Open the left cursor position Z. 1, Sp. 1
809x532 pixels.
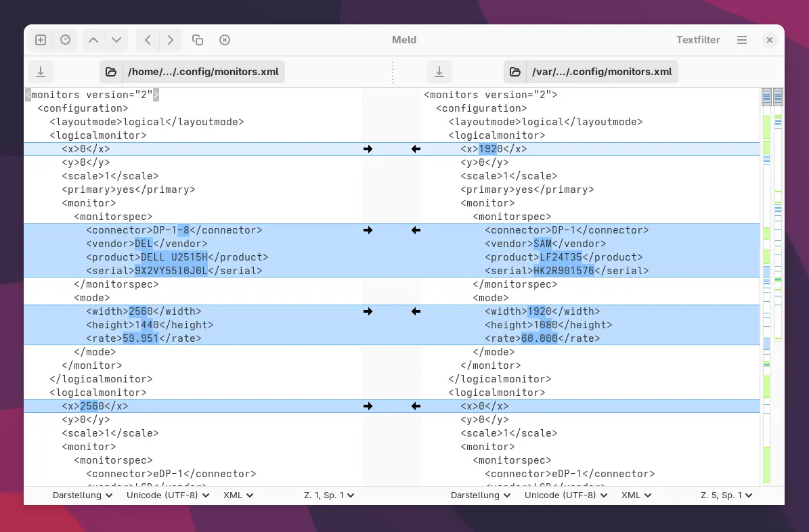click(329, 495)
